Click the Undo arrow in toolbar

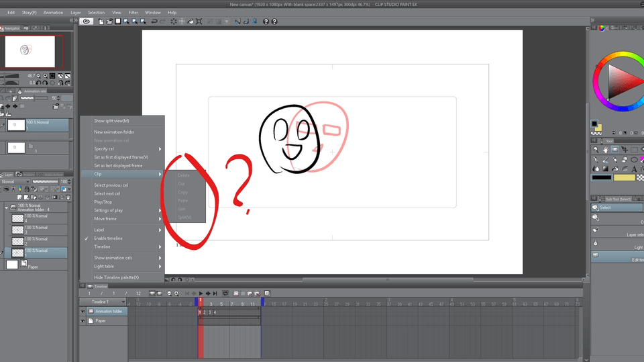tap(154, 21)
